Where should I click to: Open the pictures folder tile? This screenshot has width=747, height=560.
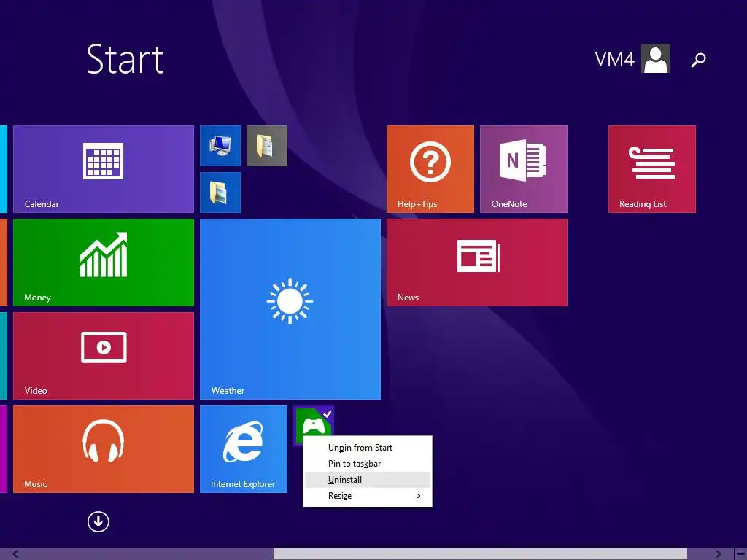pos(220,192)
